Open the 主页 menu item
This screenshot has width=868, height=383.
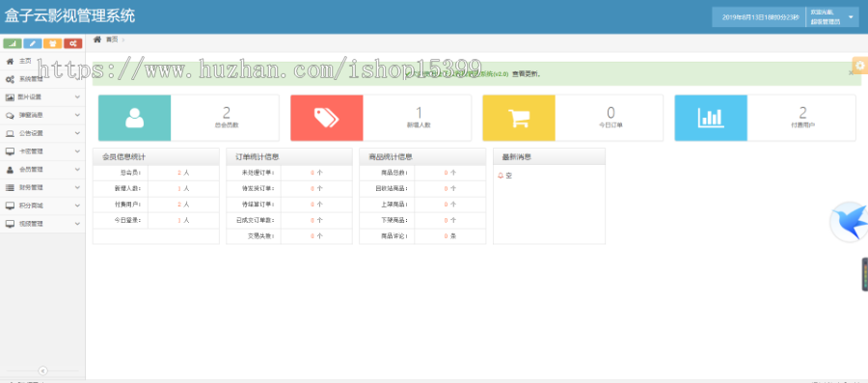[42, 61]
